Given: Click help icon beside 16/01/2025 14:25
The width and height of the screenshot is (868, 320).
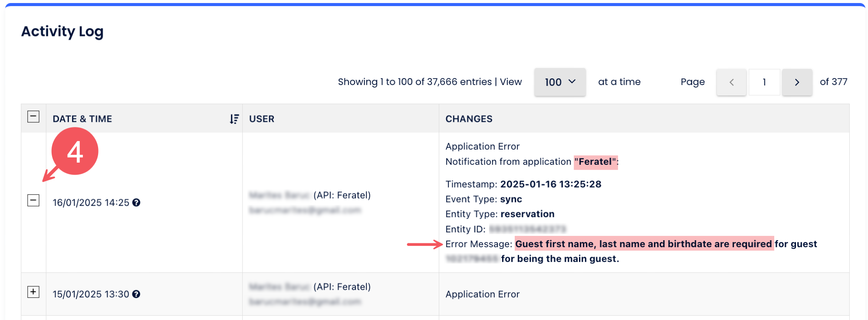Looking at the screenshot, I should coord(136,202).
